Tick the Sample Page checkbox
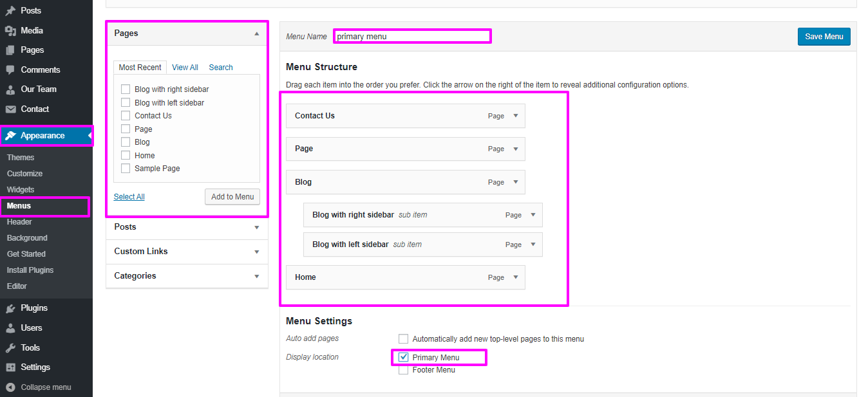The width and height of the screenshot is (868, 397). point(126,169)
